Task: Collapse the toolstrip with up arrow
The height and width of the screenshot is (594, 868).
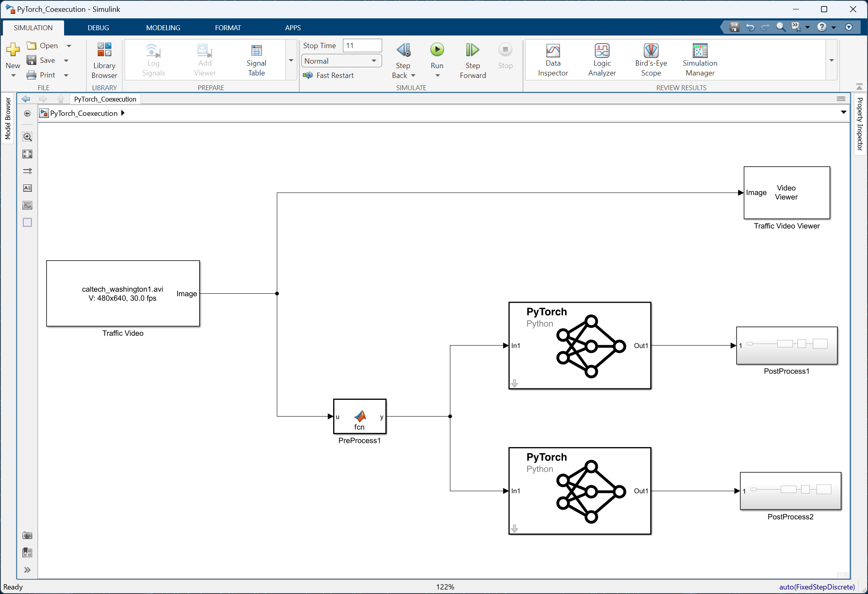Action: pyautogui.click(x=859, y=87)
